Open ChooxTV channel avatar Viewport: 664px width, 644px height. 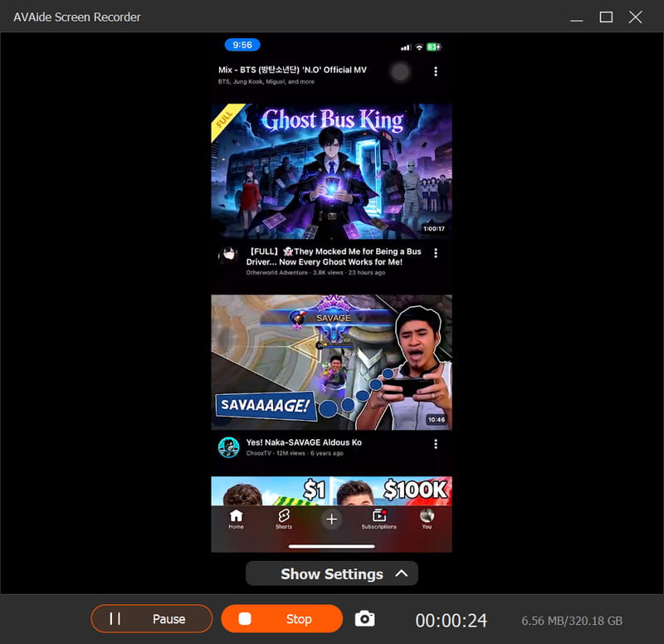click(229, 447)
